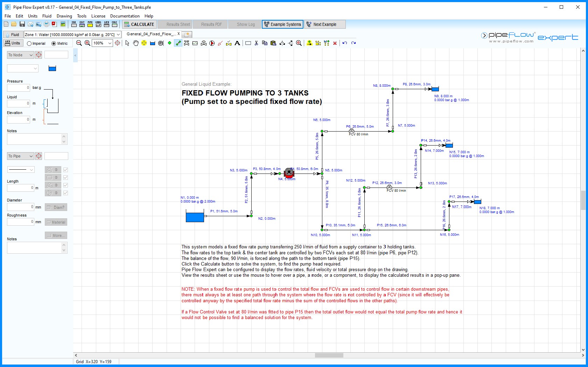This screenshot has width=588, height=367.
Task: Click the pipe Length input field
Action: tap(21, 188)
